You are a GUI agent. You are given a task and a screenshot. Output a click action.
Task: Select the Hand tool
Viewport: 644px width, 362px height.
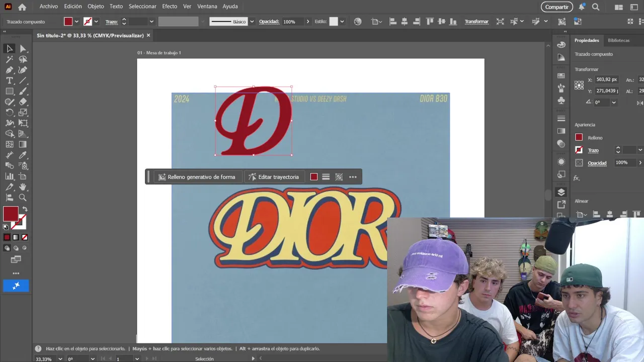point(23,187)
